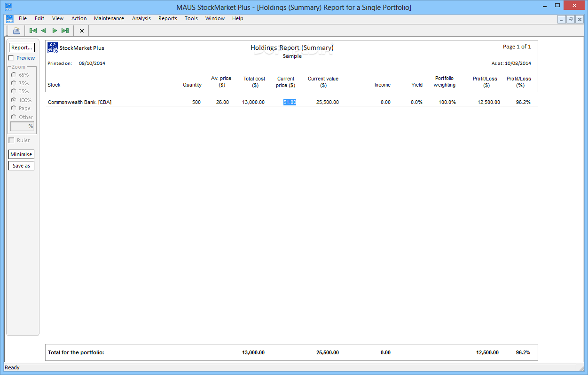The height and width of the screenshot is (375, 588).
Task: Select 100% zoom option
Action: pos(13,100)
